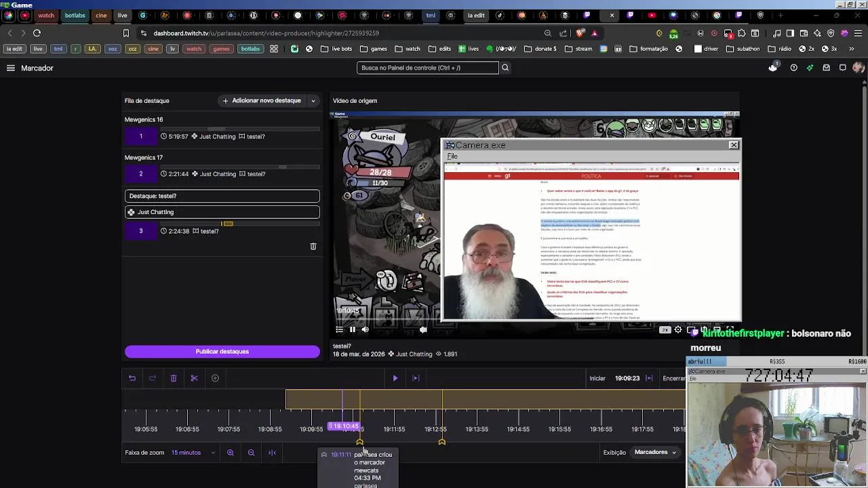Image resolution: width=868 pixels, height=488 pixels.
Task: Delete highlight 3 with trash icon
Action: [x=313, y=247]
